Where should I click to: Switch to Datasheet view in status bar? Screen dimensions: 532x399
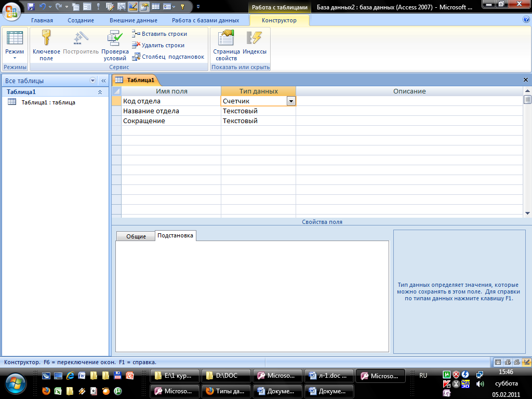(x=498, y=362)
